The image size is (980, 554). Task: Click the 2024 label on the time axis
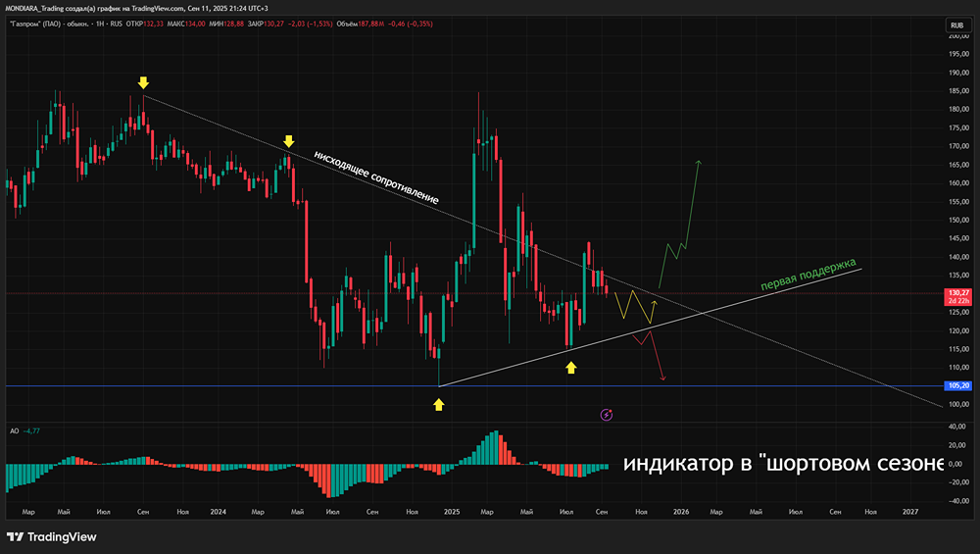[x=219, y=512]
